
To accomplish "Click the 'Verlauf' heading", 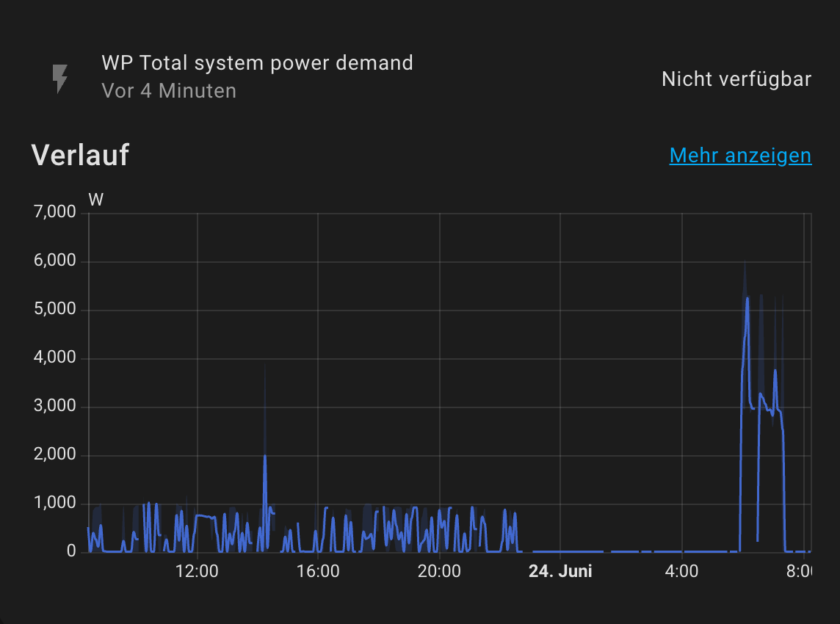I will (x=80, y=155).
